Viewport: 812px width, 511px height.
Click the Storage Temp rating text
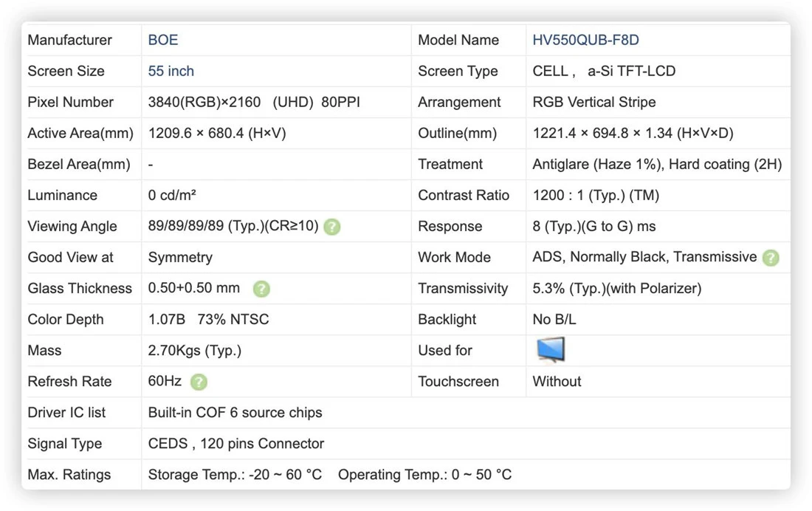pos(235,475)
